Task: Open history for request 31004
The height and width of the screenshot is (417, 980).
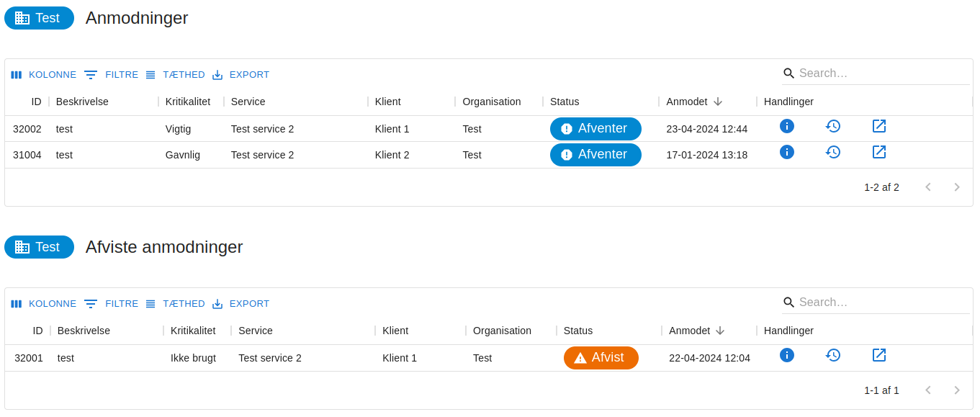Action: (x=833, y=152)
